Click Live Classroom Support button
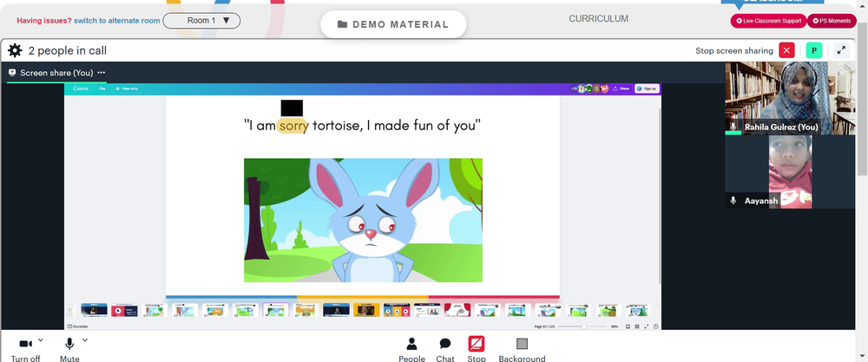Viewport: 868px width, 362px height. [768, 21]
